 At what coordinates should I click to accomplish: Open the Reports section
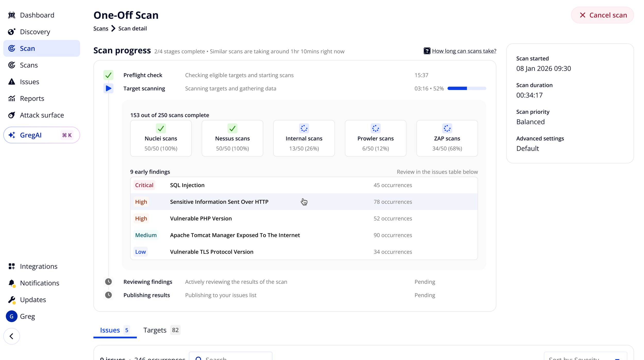coord(32,98)
